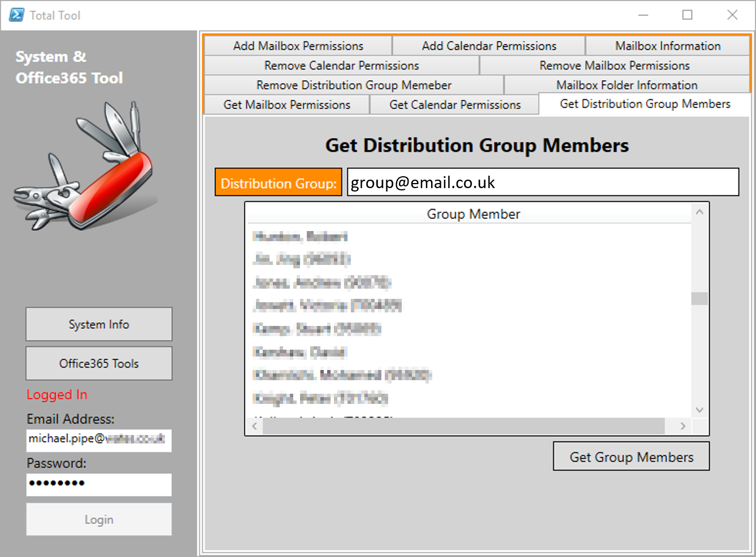756x557 pixels.
Task: Click the Total Tool title bar icon
Action: [x=17, y=15]
